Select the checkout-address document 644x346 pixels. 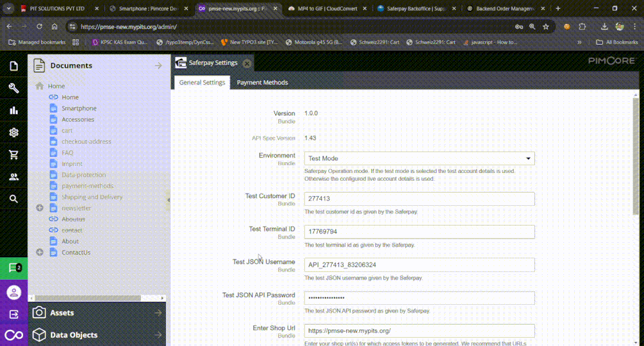click(x=87, y=141)
